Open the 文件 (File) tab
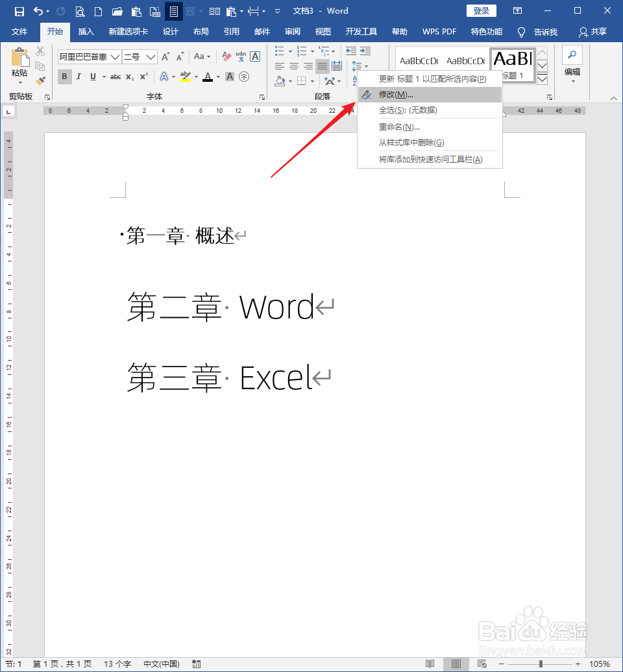 pos(19,32)
